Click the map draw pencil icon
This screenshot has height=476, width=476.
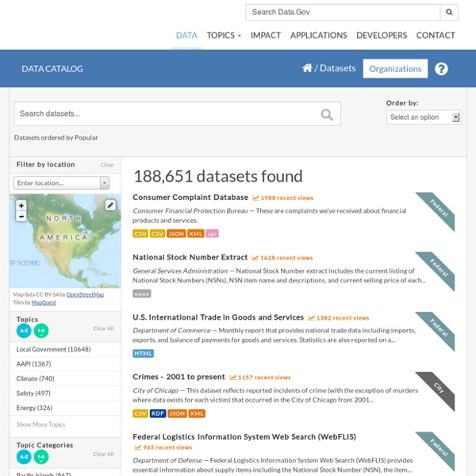[110, 205]
